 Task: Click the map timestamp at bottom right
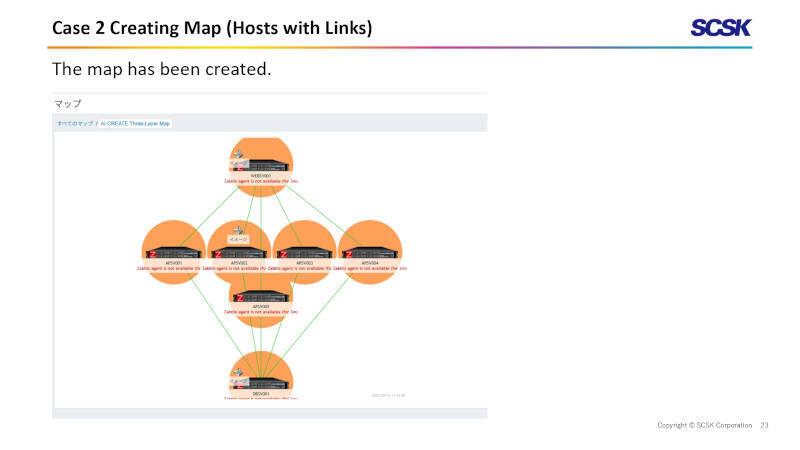point(388,395)
